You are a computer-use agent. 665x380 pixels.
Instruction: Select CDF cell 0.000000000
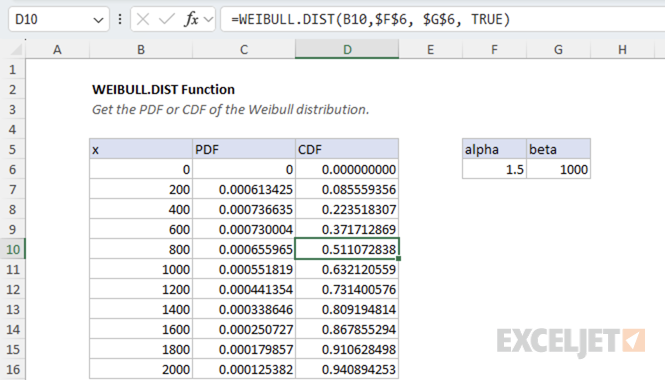[x=347, y=169]
